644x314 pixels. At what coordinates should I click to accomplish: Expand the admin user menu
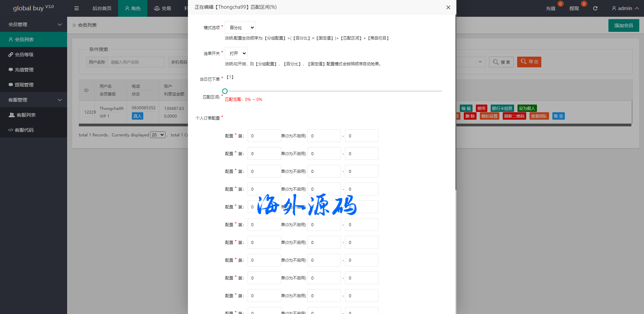click(625, 8)
